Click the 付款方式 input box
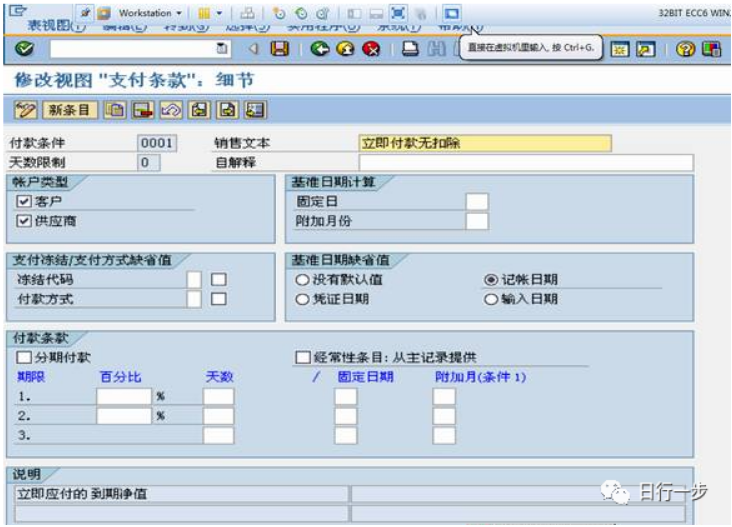 pos(194,299)
